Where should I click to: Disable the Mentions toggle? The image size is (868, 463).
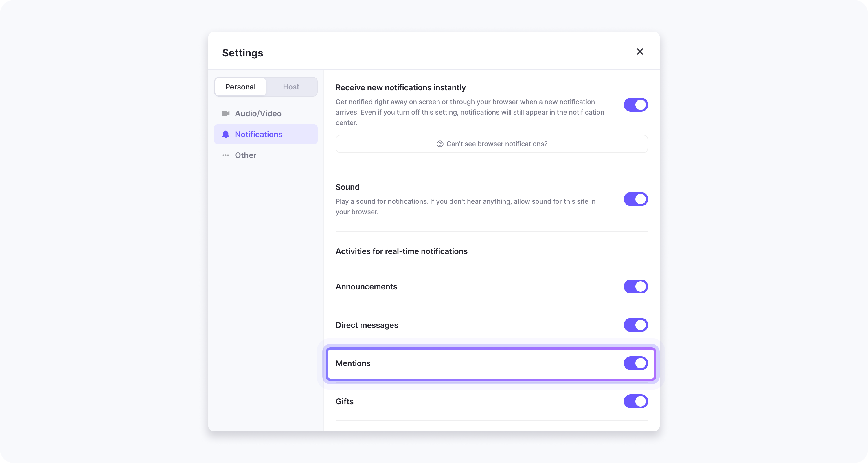point(635,363)
